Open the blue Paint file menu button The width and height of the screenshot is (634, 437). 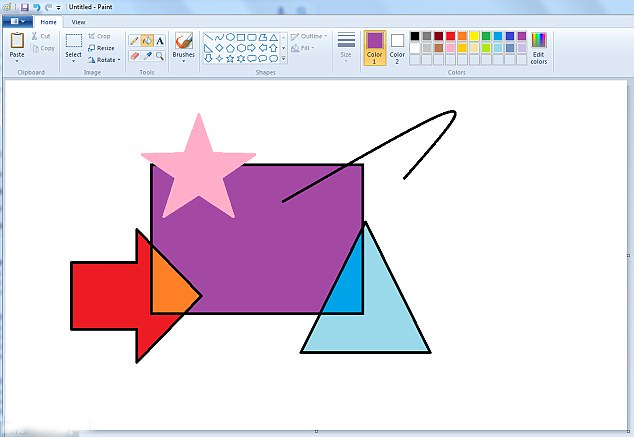(x=17, y=21)
